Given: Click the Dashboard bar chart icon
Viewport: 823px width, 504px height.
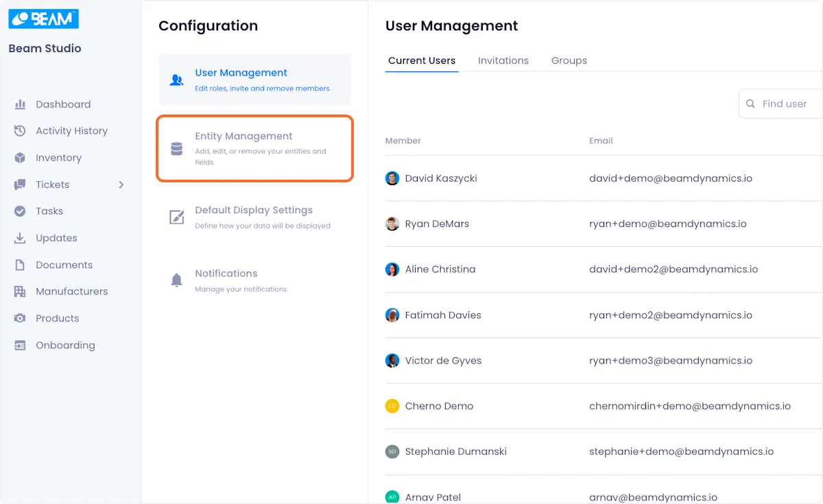Looking at the screenshot, I should [x=20, y=104].
